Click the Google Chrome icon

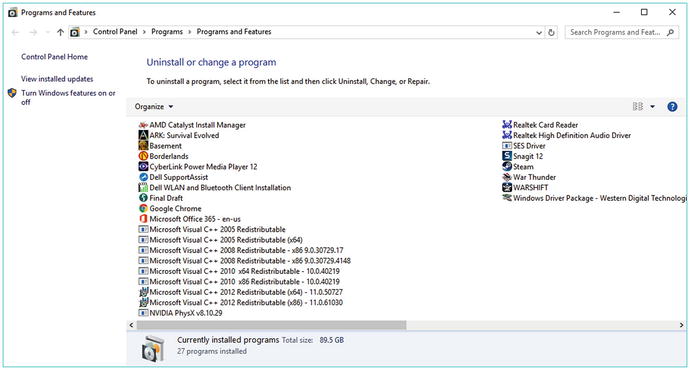pos(143,209)
